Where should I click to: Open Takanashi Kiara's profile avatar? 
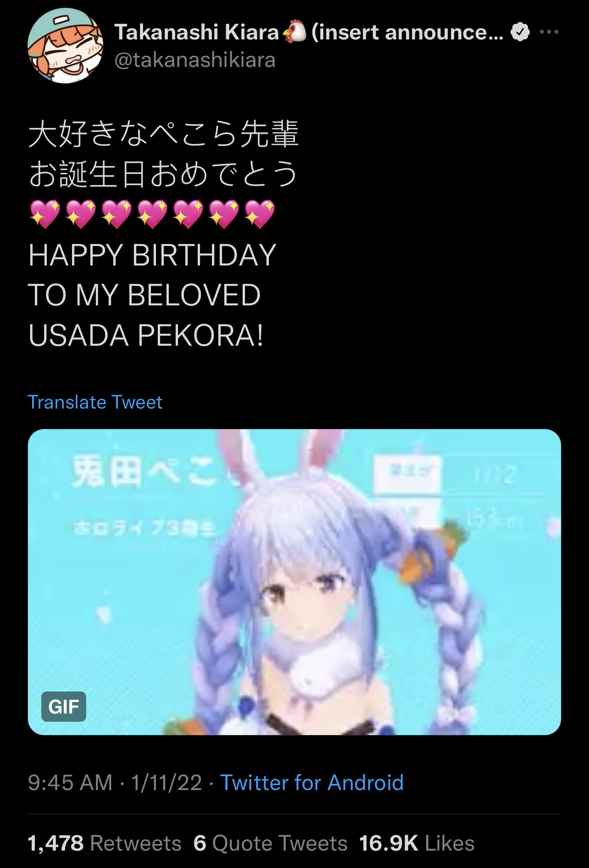[x=66, y=45]
